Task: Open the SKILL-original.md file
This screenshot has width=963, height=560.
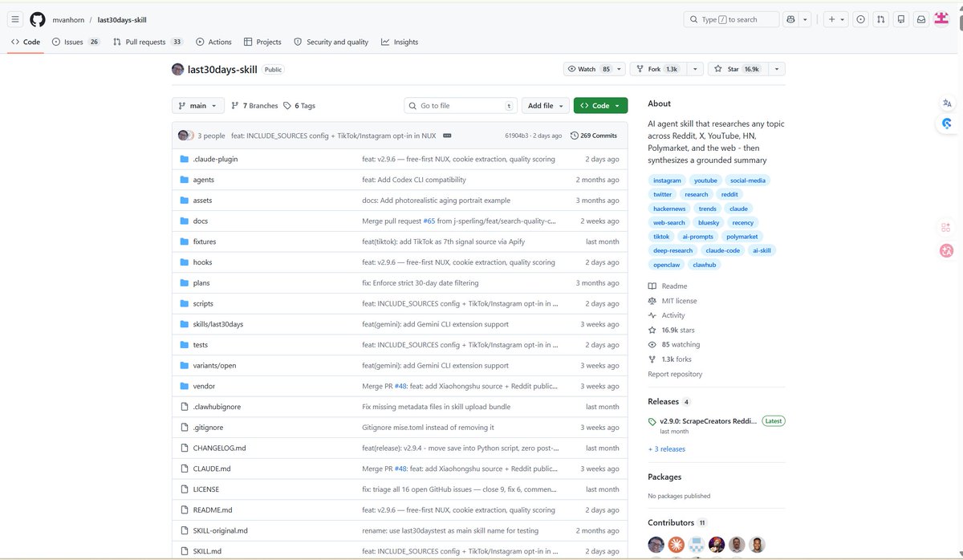Action: point(220,531)
